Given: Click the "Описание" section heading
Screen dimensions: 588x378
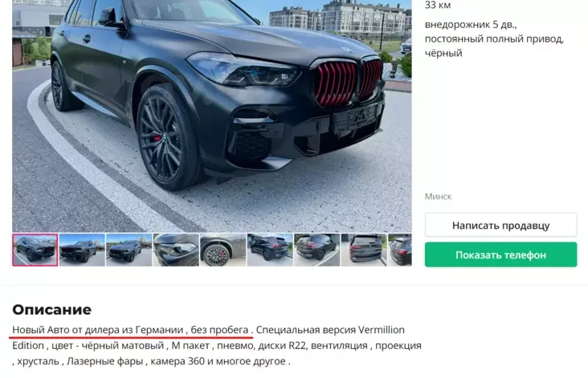Looking at the screenshot, I should (51, 310).
